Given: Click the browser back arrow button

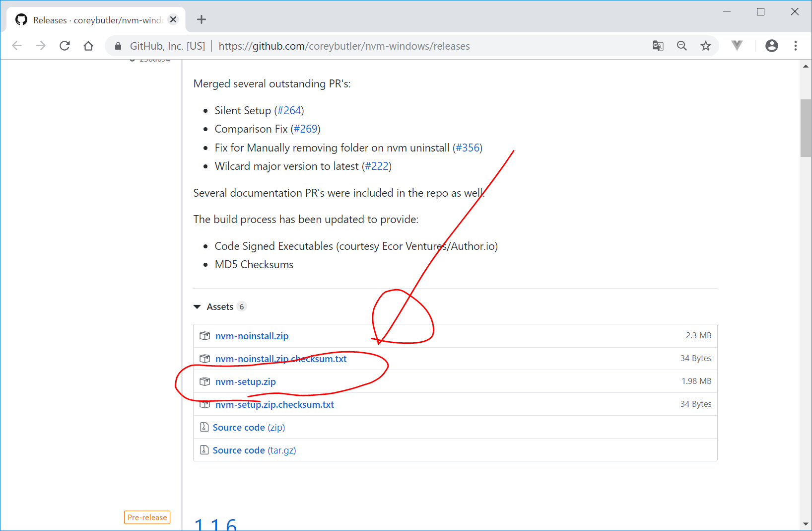Looking at the screenshot, I should coord(17,46).
